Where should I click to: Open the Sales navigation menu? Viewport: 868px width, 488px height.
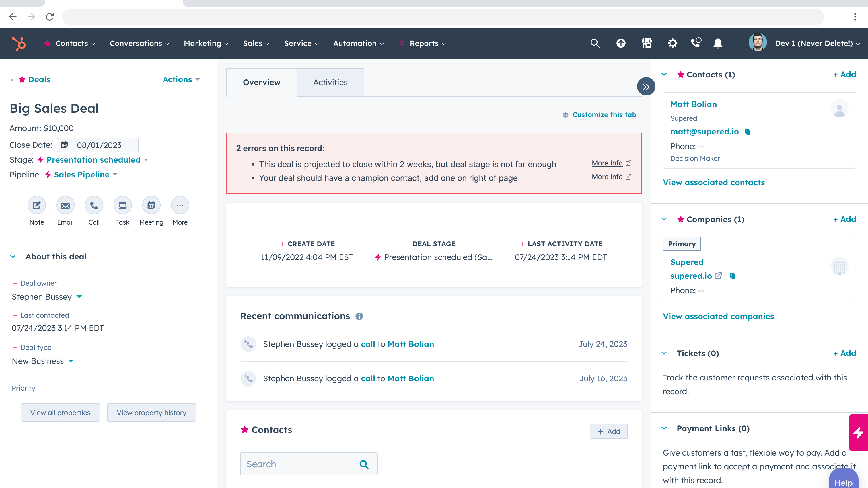click(256, 44)
